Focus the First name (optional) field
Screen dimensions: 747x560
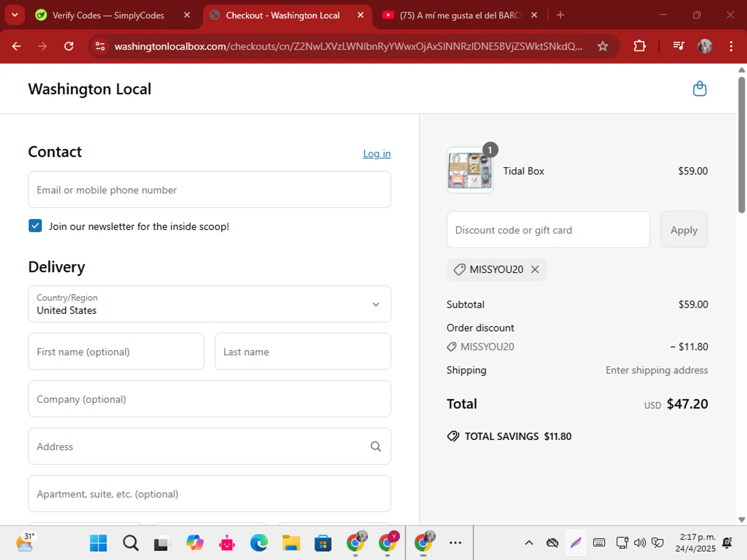click(116, 351)
